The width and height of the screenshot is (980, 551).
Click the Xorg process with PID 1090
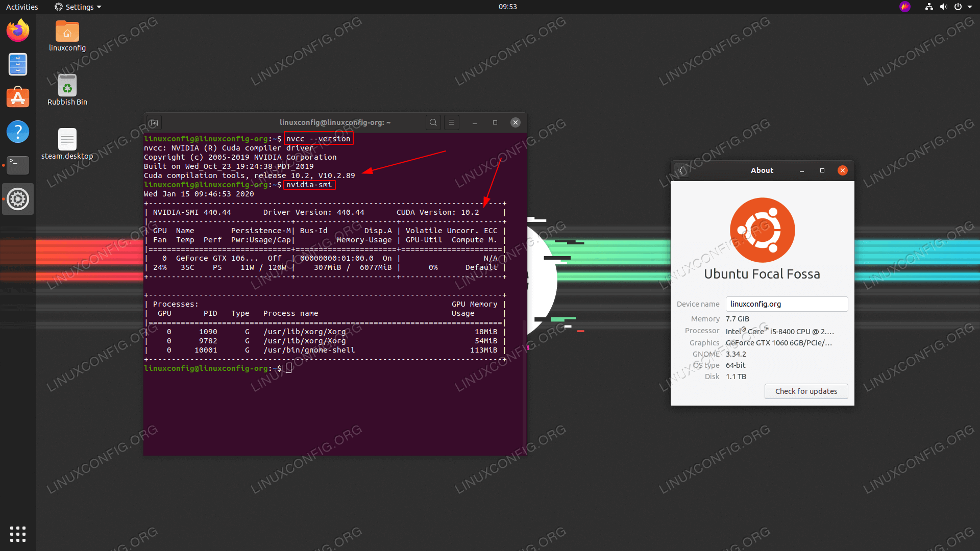coord(325,332)
